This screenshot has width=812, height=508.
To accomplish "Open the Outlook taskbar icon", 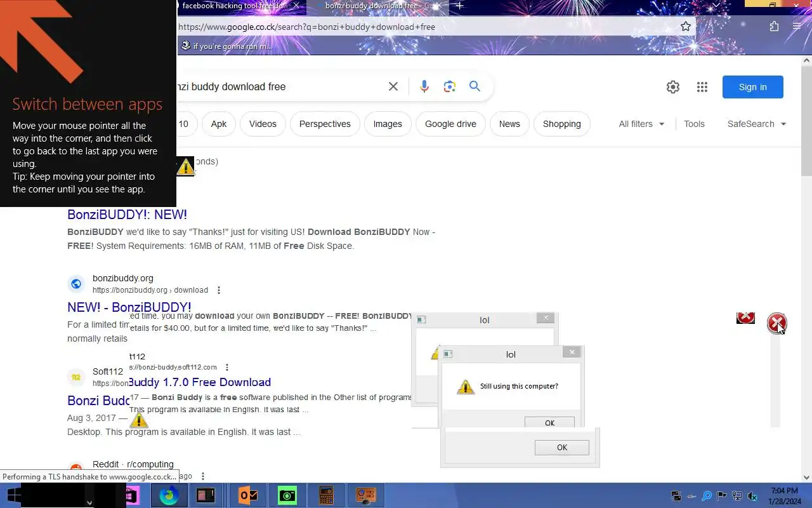I will tap(247, 495).
